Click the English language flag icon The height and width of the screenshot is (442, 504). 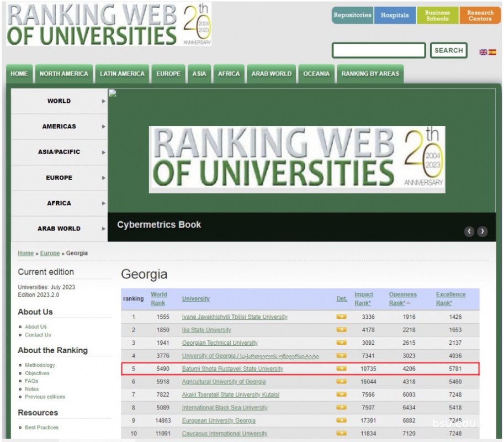pos(483,52)
